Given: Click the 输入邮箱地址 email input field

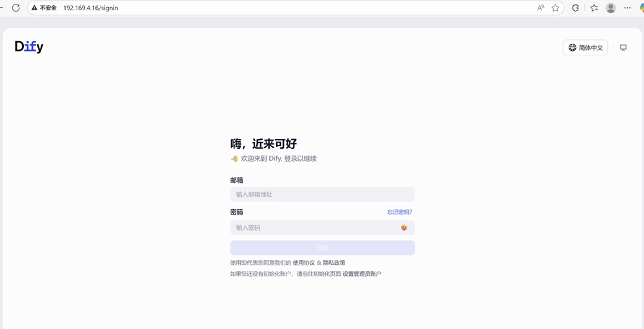Looking at the screenshot, I should [323, 194].
